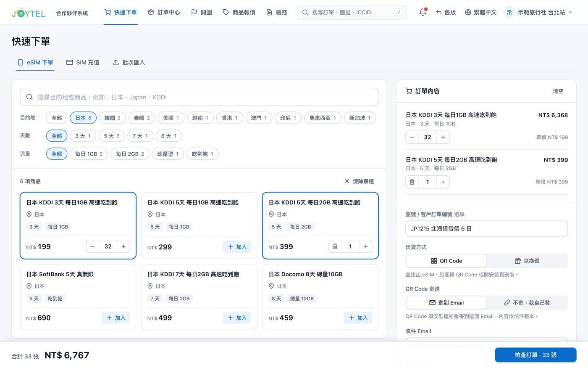
Task: Add 日本 KDDI 5天 每日1GB to order
Action: tap(237, 247)
